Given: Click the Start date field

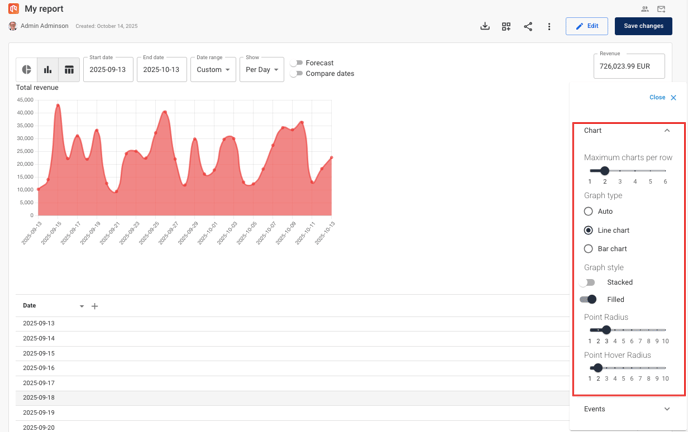Looking at the screenshot, I should [108, 70].
